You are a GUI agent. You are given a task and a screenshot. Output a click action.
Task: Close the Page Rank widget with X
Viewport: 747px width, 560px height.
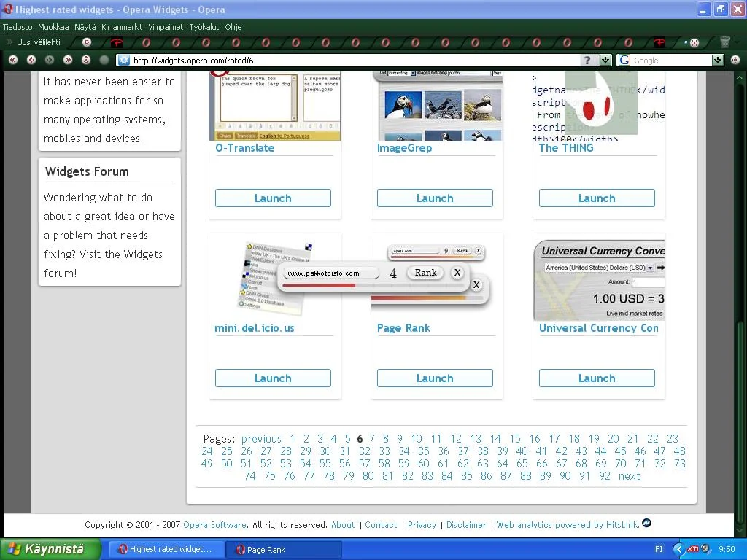coord(457,273)
